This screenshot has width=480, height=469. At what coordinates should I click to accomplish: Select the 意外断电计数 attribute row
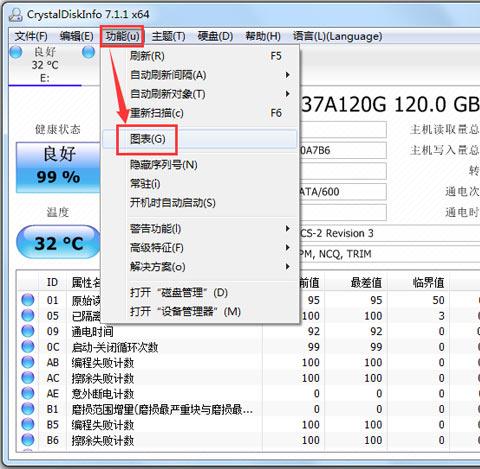click(248, 394)
